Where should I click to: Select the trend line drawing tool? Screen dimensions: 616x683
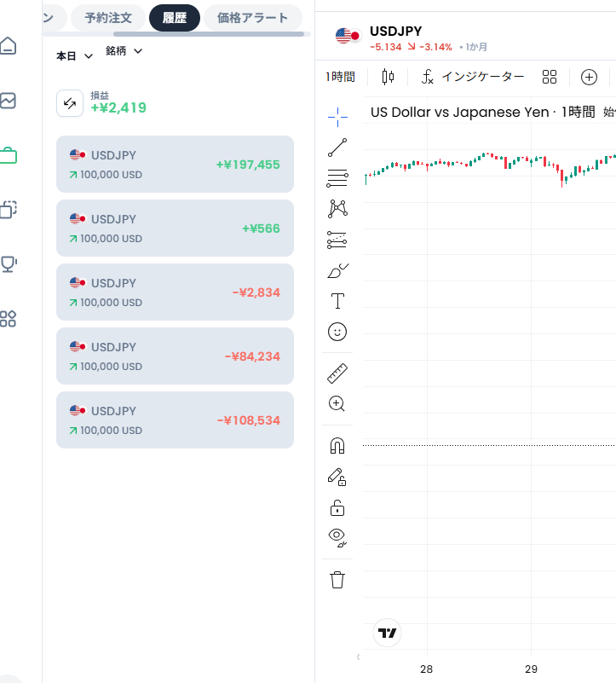click(337, 148)
